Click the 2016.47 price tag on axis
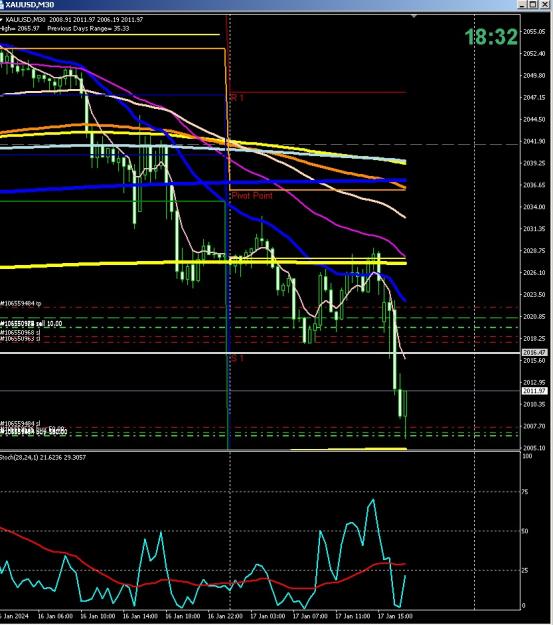The width and height of the screenshot is (553, 625). point(534,353)
